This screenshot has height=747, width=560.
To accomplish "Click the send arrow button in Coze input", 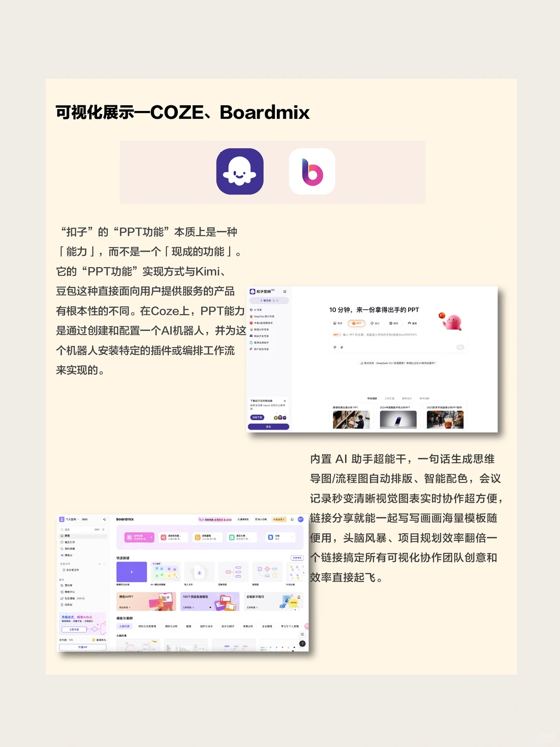I will pos(460,347).
